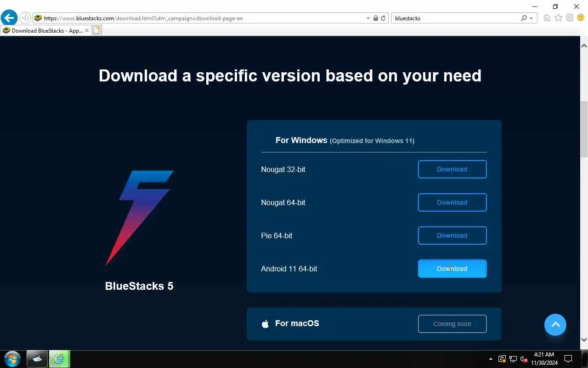Click the scrollbar up arrow
Viewport: 588px width, 368px height.
pos(584,46)
